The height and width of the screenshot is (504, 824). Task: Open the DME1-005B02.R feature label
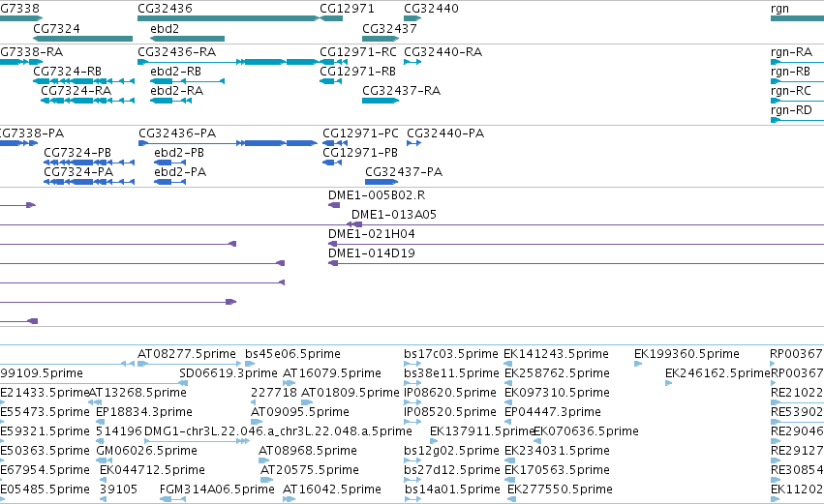(377, 195)
